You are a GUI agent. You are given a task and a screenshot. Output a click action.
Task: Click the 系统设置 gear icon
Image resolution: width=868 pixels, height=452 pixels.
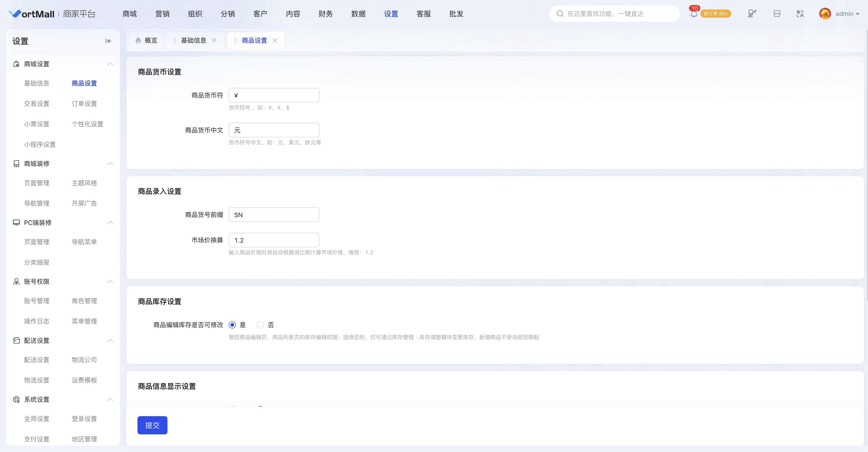point(16,399)
